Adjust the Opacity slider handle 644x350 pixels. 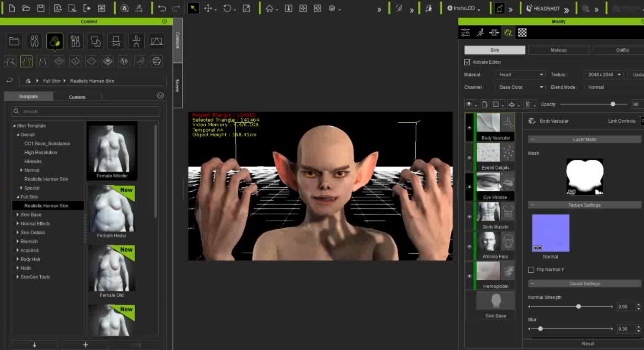613,104
